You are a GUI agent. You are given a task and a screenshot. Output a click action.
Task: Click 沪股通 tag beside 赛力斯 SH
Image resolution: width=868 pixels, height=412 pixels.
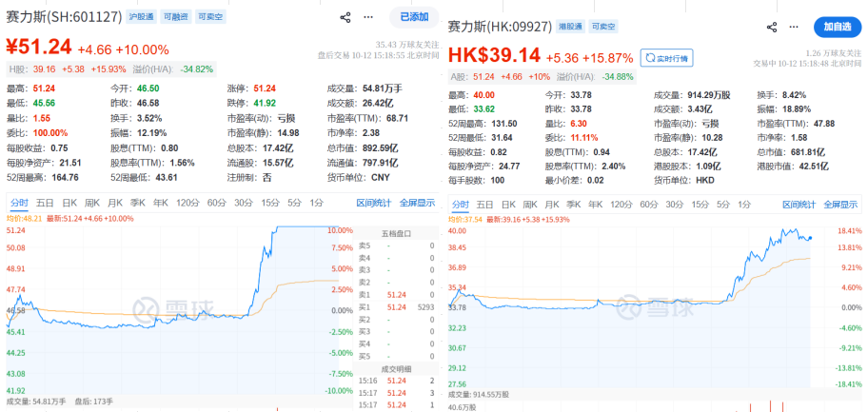point(141,17)
